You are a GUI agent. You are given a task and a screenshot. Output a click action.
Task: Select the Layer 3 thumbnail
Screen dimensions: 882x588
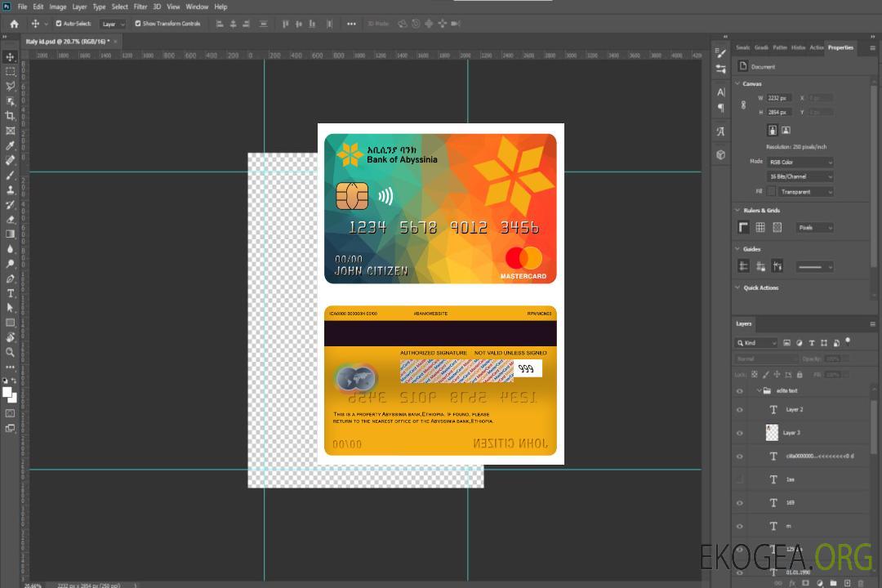click(x=772, y=433)
